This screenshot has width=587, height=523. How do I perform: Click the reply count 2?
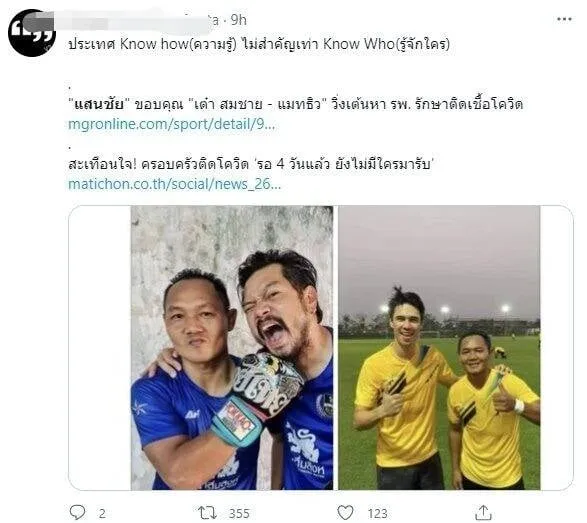tap(102, 513)
